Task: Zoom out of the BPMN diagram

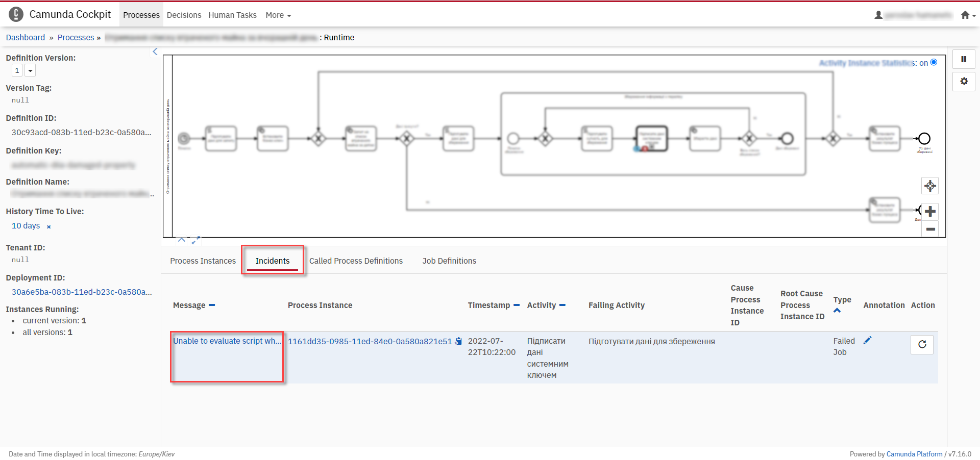Action: click(930, 229)
